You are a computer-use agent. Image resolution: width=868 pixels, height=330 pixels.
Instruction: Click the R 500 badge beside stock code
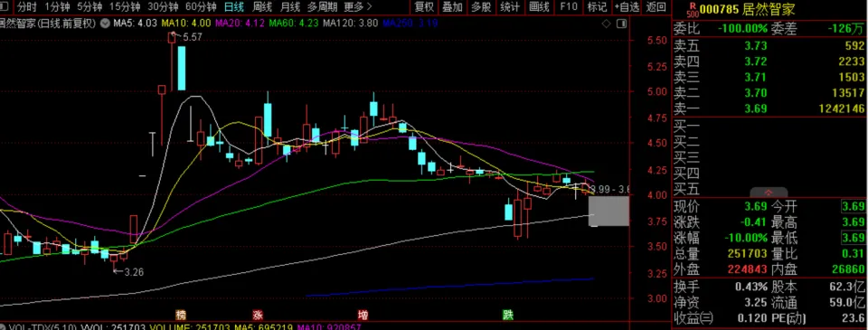pos(692,9)
